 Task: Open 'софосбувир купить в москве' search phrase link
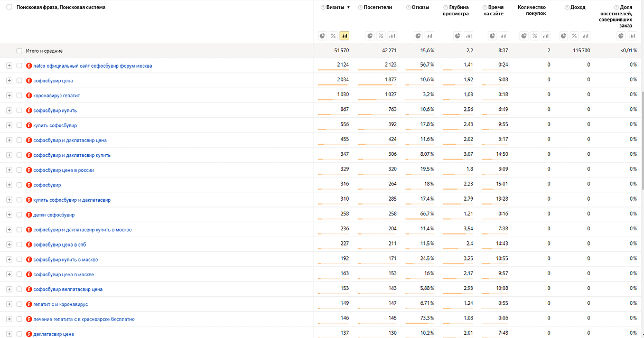(x=66, y=260)
